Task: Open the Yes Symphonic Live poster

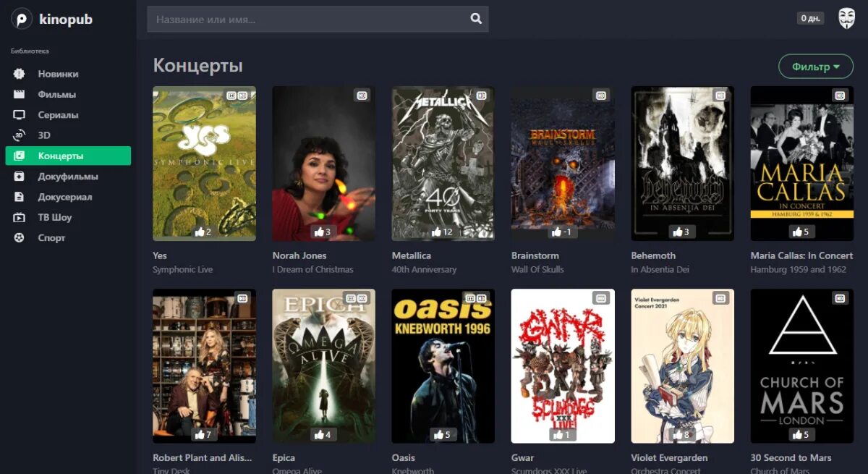Action: point(204,164)
